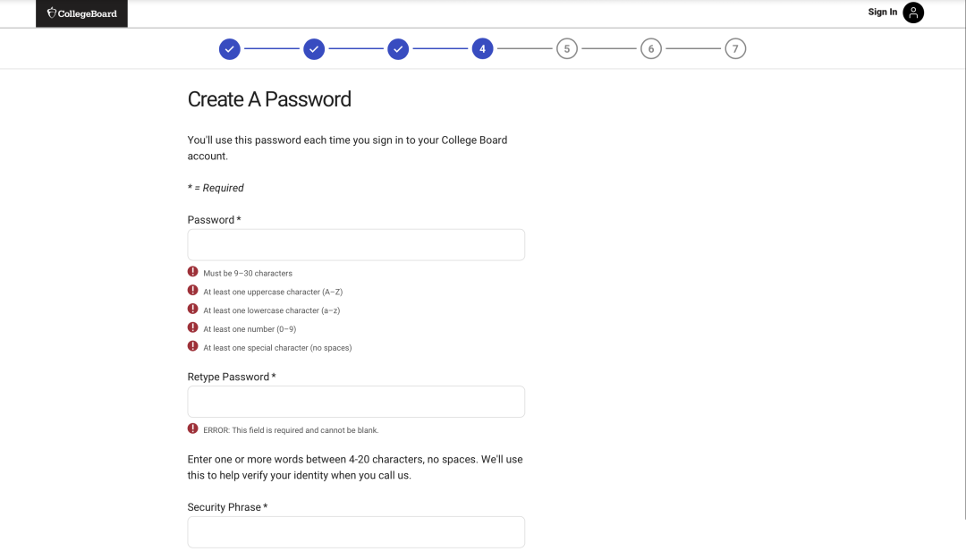Click the CollegeBoard logo
This screenshot has height=560, width=966.
(x=81, y=13)
